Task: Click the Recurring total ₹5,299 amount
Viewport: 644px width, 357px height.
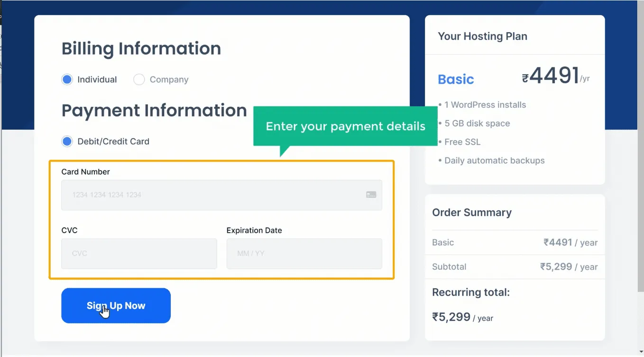Action: [451, 317]
